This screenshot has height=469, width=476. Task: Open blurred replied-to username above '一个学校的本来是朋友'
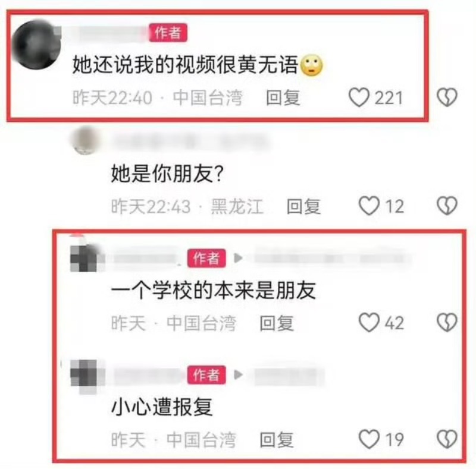point(330,258)
